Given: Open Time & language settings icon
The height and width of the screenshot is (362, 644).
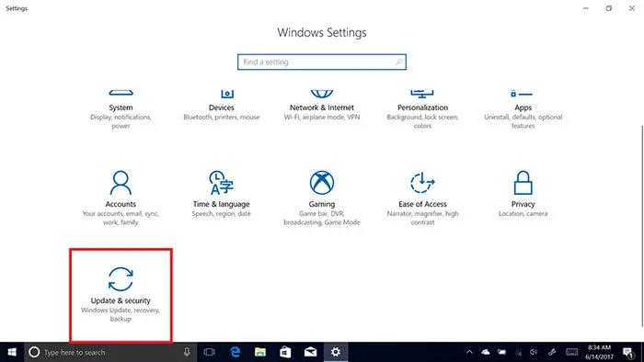Looking at the screenshot, I should 222,183.
